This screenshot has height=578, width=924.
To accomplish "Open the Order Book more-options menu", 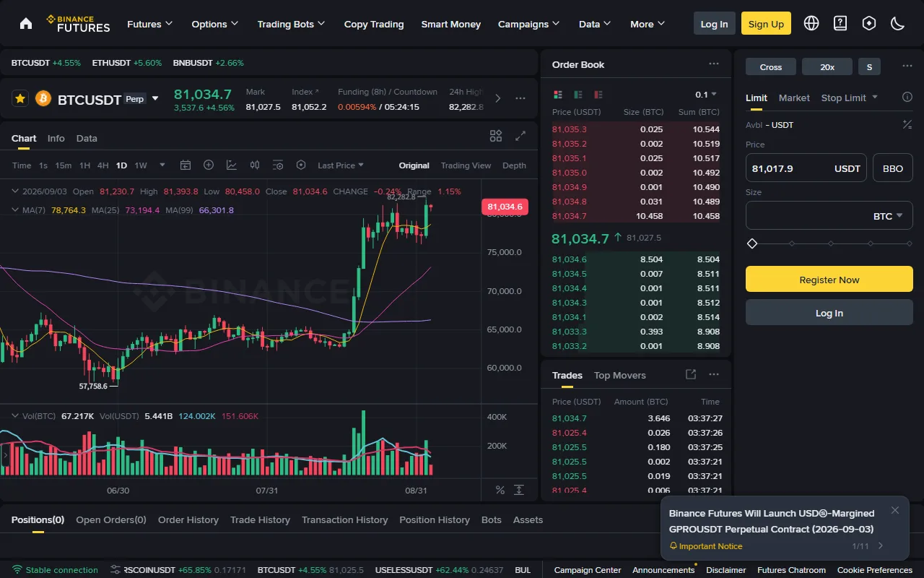I will coord(714,64).
